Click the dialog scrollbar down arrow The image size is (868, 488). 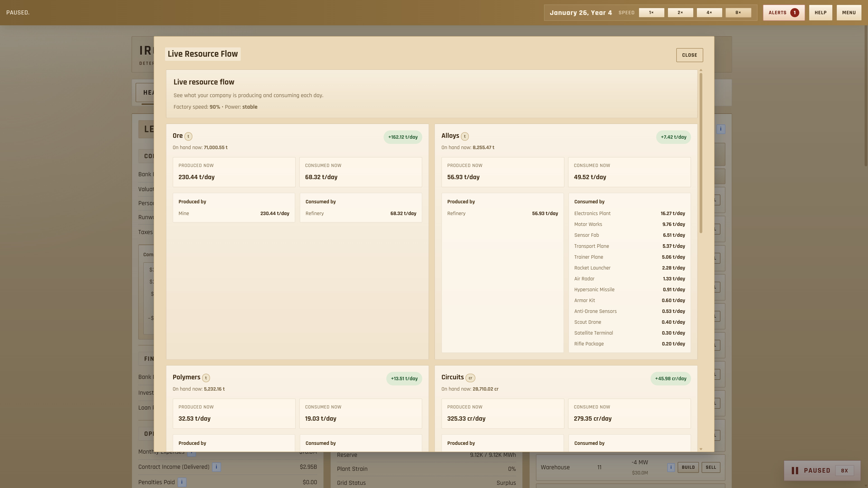701,449
